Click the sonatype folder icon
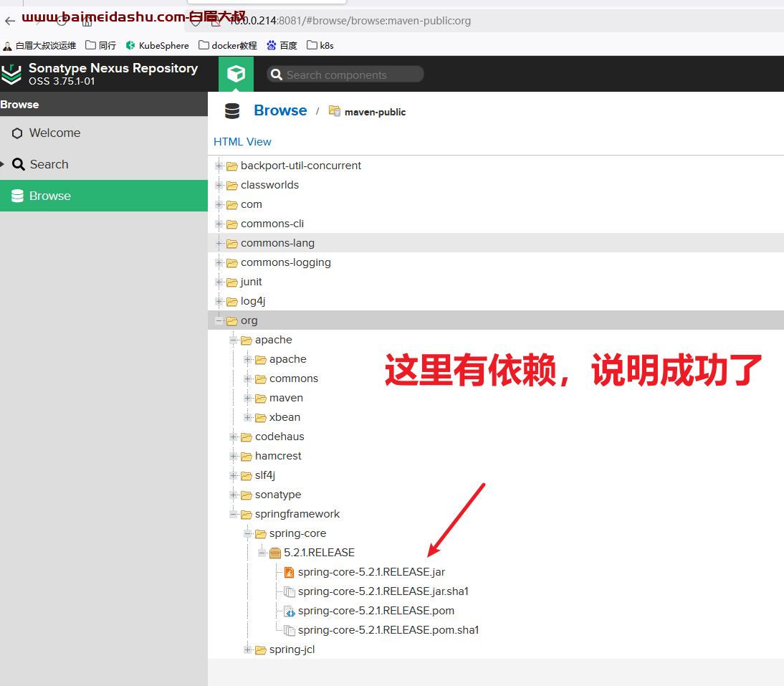The width and height of the screenshot is (784, 686). (246, 495)
